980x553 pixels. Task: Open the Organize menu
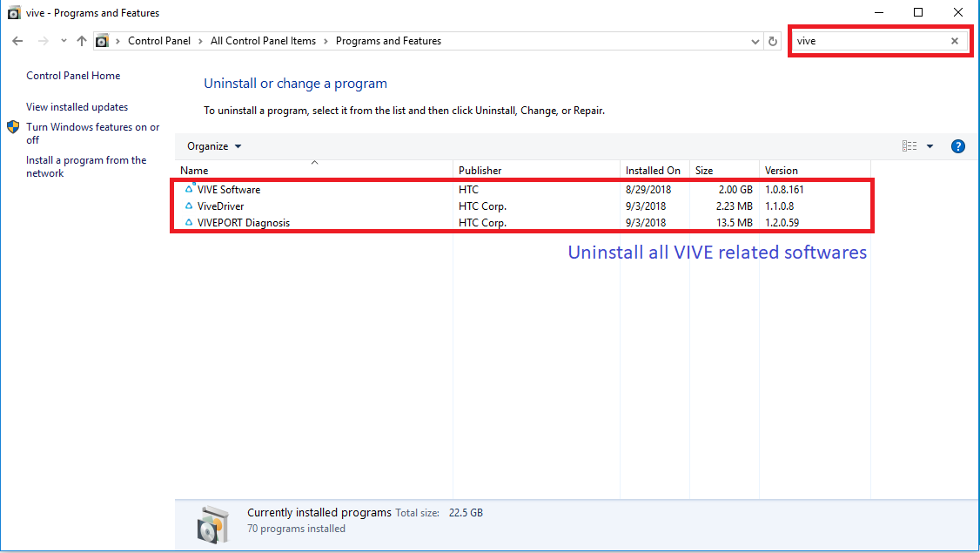pyautogui.click(x=214, y=146)
